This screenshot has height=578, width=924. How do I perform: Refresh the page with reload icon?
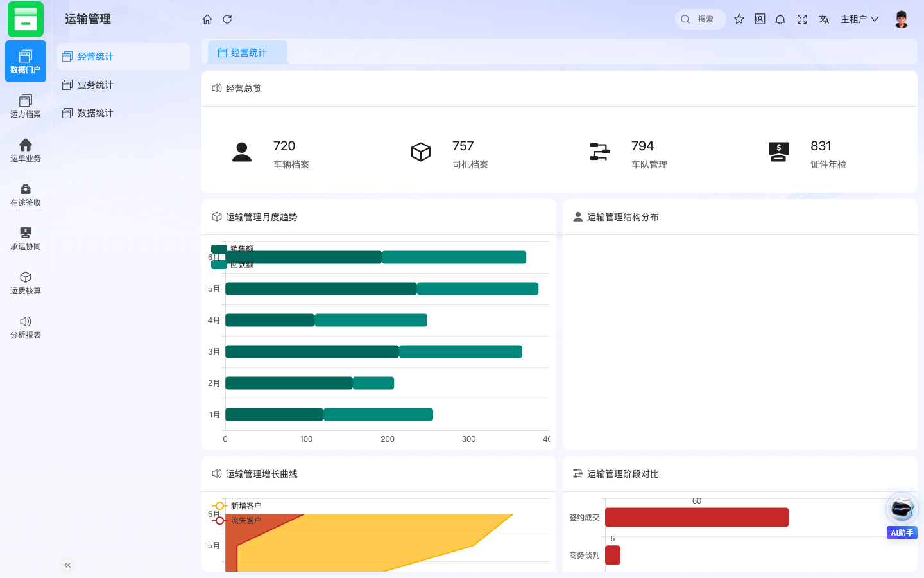227,19
